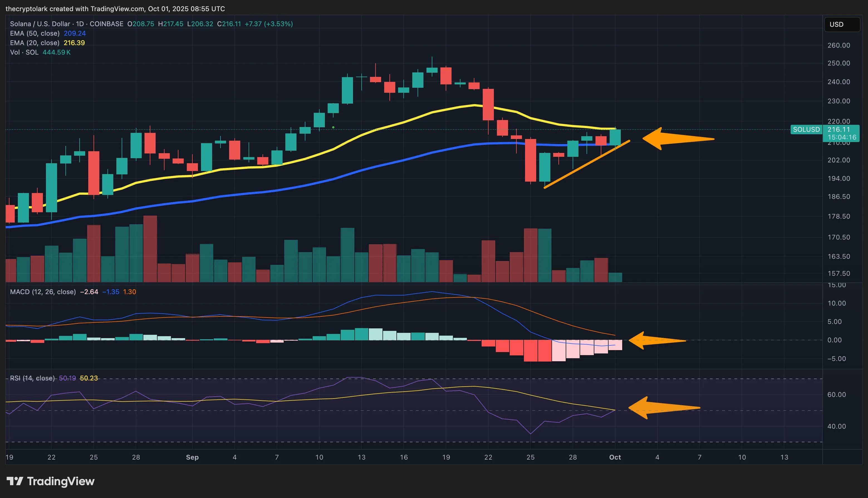Click the Sep label on the date axis
Image resolution: width=868 pixels, height=498 pixels.
click(x=192, y=457)
